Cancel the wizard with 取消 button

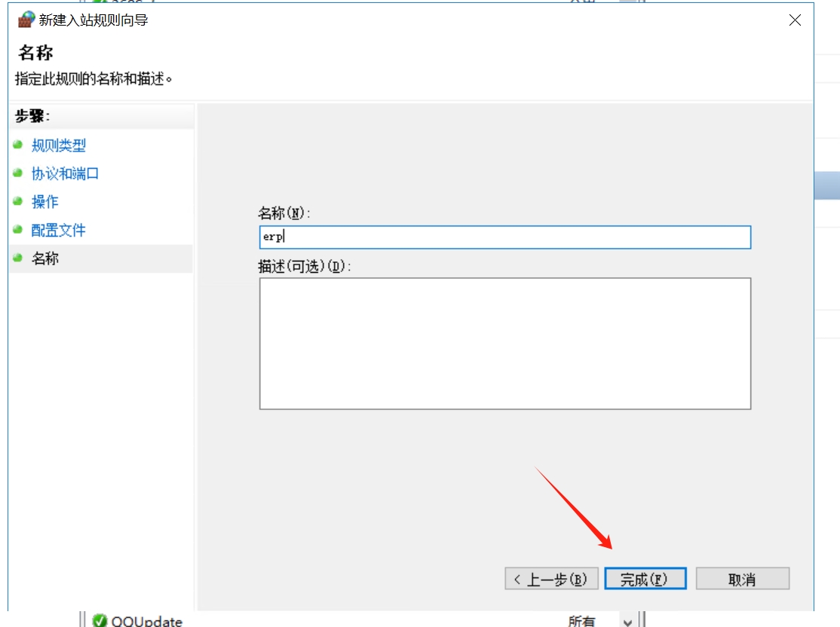pos(742,579)
